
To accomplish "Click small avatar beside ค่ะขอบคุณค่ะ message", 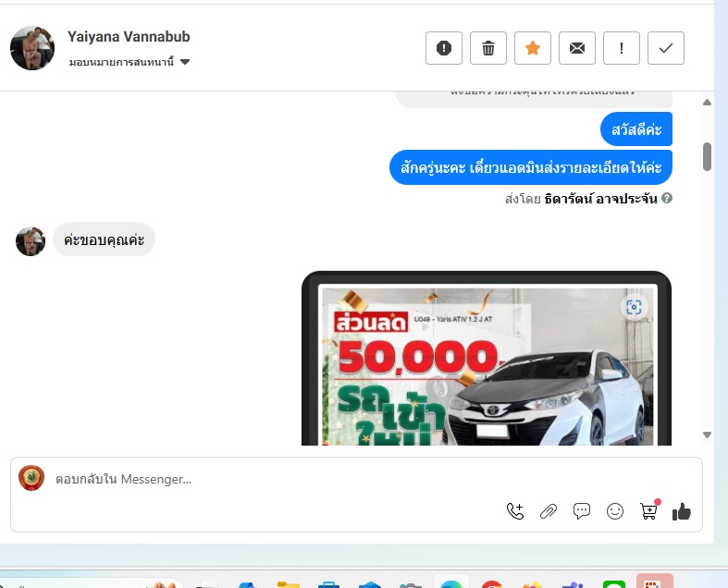I will pos(31,241).
